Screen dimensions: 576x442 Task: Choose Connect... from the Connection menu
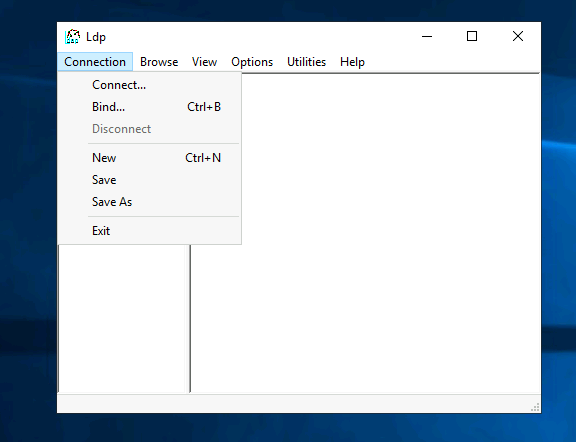click(x=149, y=85)
